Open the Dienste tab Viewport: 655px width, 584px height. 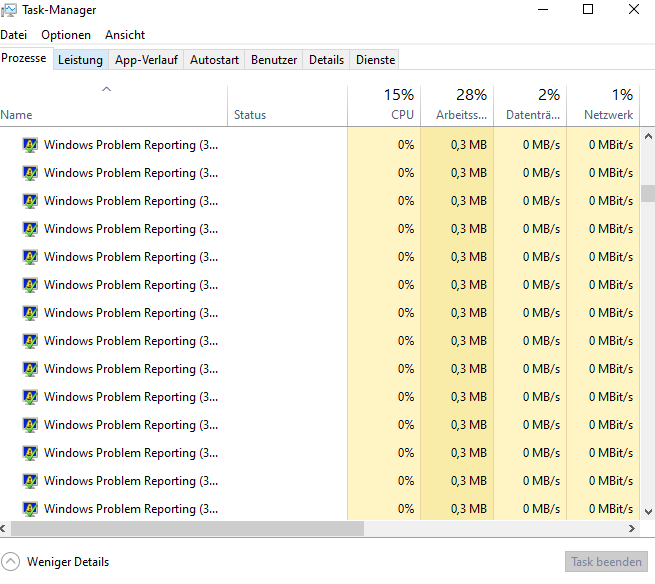point(375,60)
